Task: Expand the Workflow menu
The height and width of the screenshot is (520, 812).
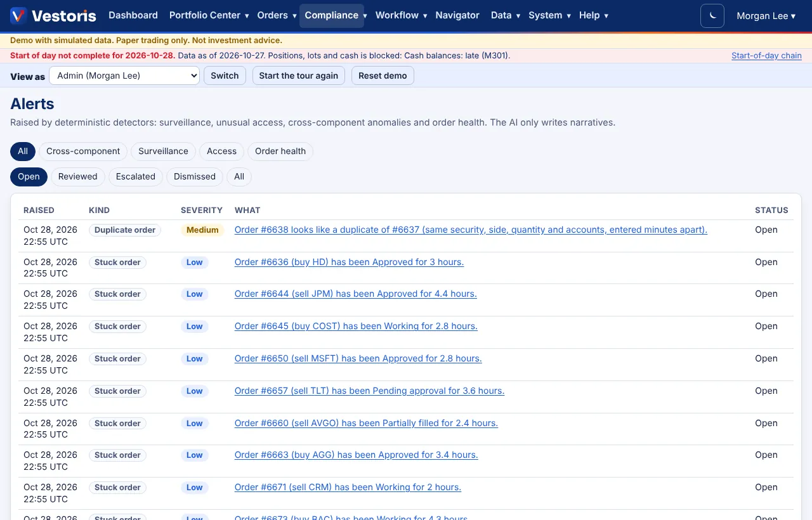Action: [402, 15]
